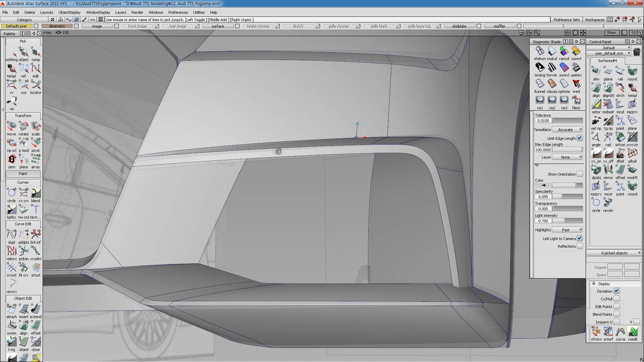644x362 pixels.
Task: Expand the Highlights Fast dropdown
Action: 568,230
